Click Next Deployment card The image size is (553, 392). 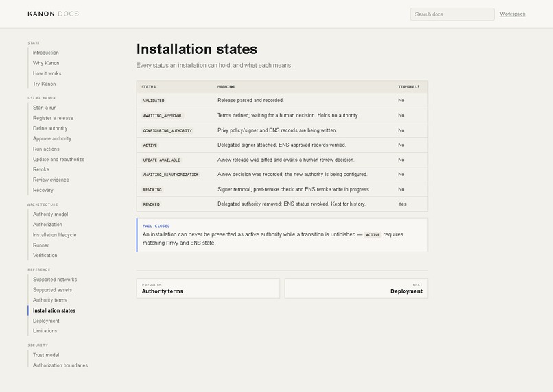[x=356, y=289]
